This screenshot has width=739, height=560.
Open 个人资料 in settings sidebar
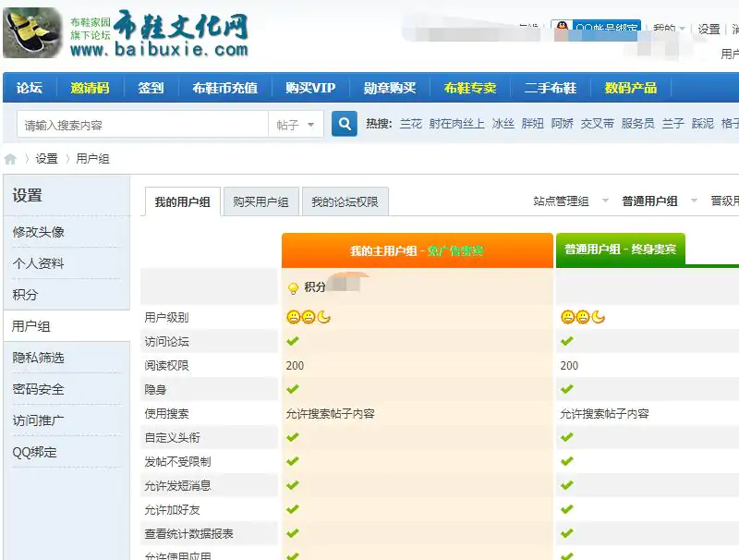pos(38,263)
